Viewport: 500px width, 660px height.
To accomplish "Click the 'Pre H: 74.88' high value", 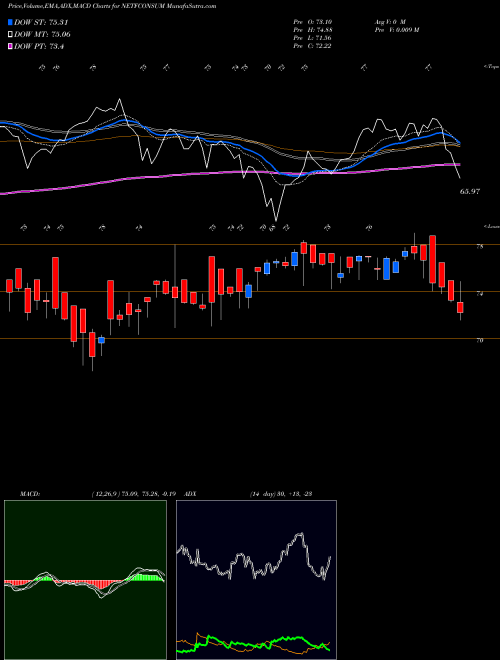I will pyautogui.click(x=312, y=29).
